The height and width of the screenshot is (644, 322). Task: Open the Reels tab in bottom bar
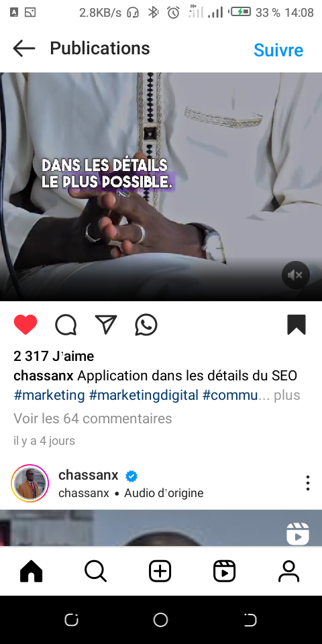click(x=224, y=571)
